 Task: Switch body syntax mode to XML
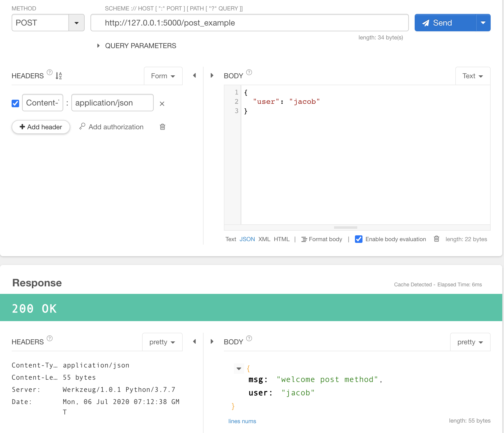(x=264, y=239)
